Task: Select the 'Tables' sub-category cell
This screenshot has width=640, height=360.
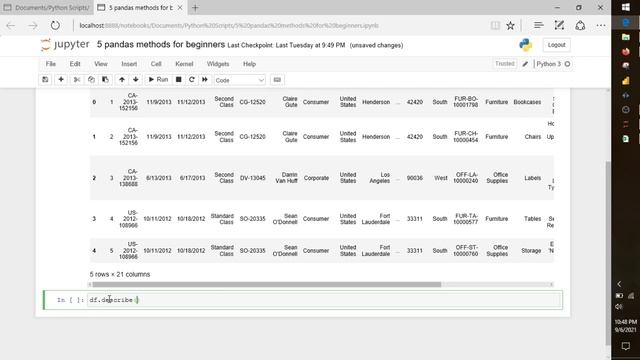Action: tap(532, 219)
